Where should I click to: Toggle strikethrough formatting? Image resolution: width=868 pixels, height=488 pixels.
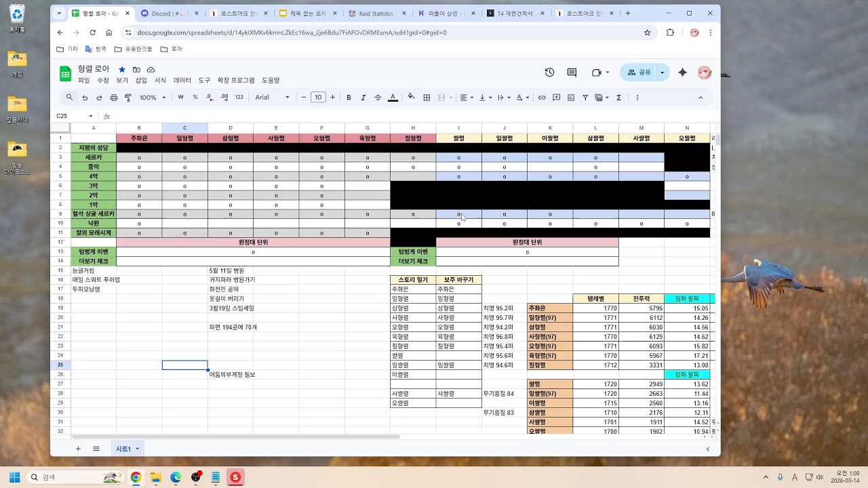point(378,98)
